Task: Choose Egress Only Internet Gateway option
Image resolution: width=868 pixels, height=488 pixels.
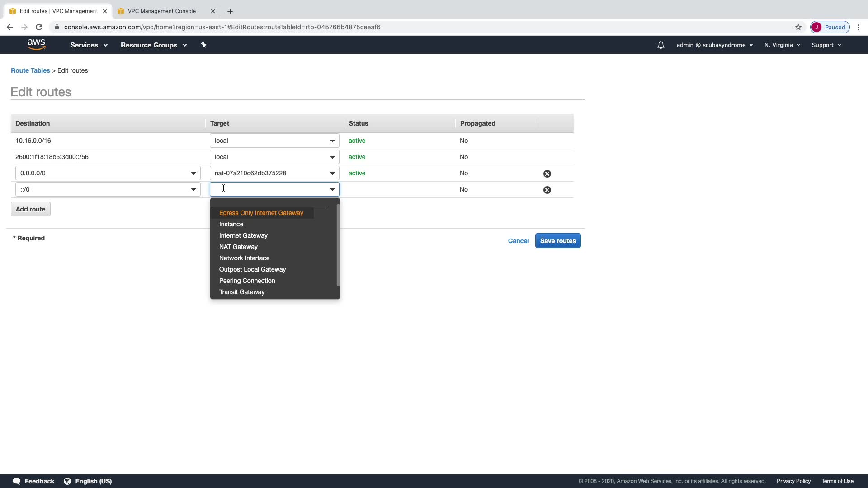Action: click(261, 213)
